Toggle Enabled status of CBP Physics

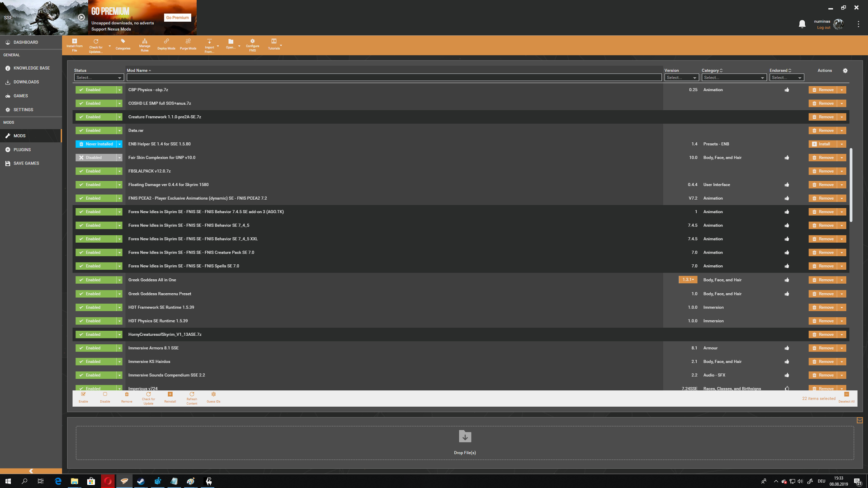point(96,90)
